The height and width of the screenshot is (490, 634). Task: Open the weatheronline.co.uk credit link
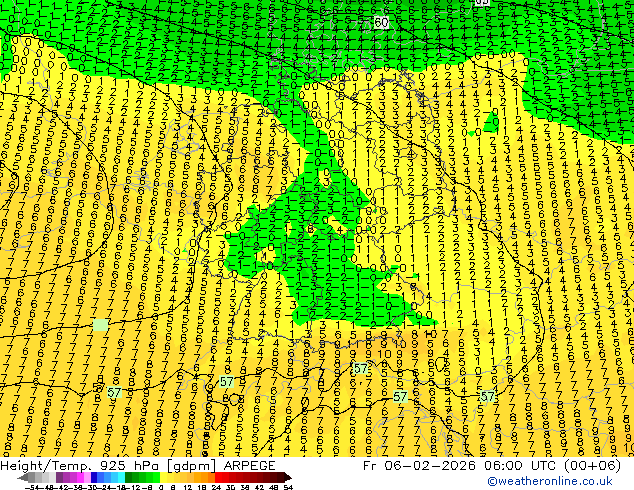pos(549,481)
